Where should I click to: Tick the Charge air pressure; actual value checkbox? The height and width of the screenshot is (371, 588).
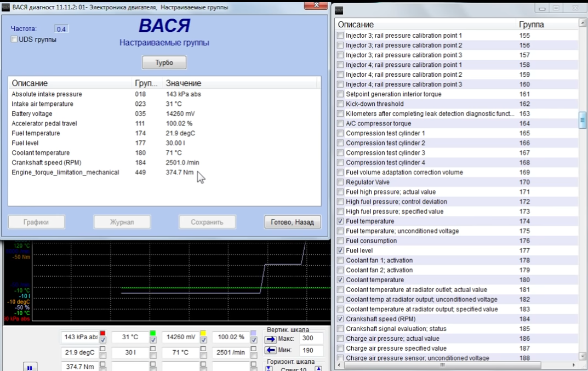340,339
